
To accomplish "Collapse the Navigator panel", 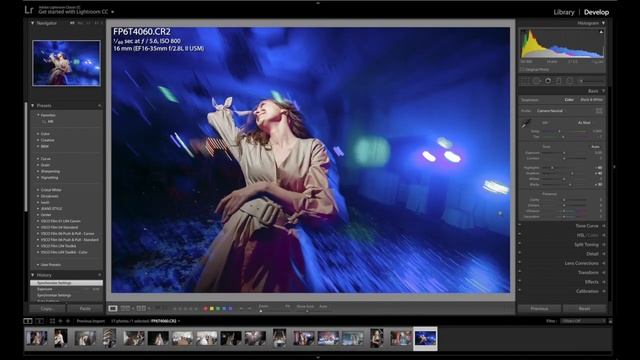I will click(33, 23).
